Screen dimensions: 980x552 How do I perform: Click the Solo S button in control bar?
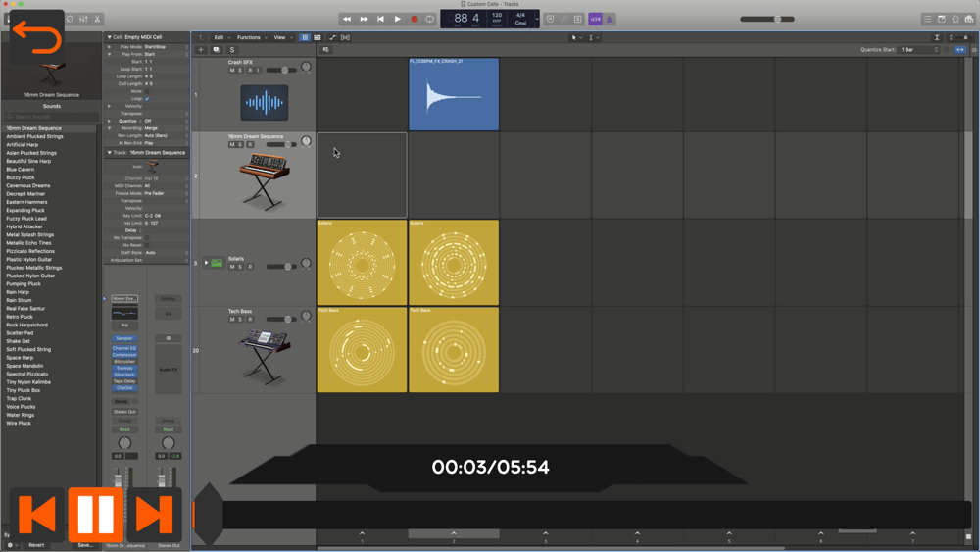[577, 19]
